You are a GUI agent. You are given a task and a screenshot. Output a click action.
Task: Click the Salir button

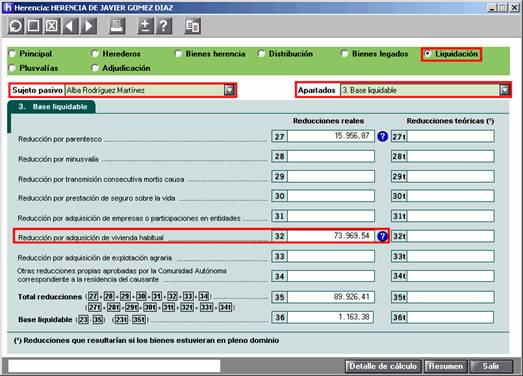pos(491,366)
